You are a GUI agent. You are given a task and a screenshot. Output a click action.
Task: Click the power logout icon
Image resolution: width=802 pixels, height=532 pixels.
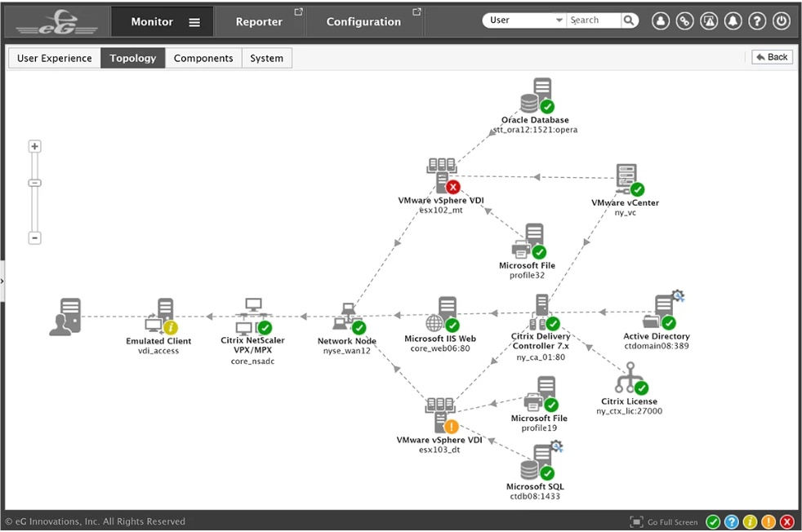click(781, 21)
